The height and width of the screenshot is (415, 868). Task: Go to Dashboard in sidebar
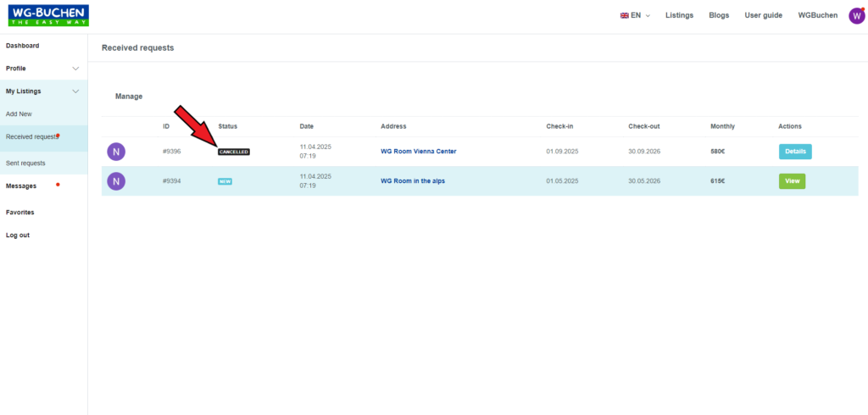[23, 46]
